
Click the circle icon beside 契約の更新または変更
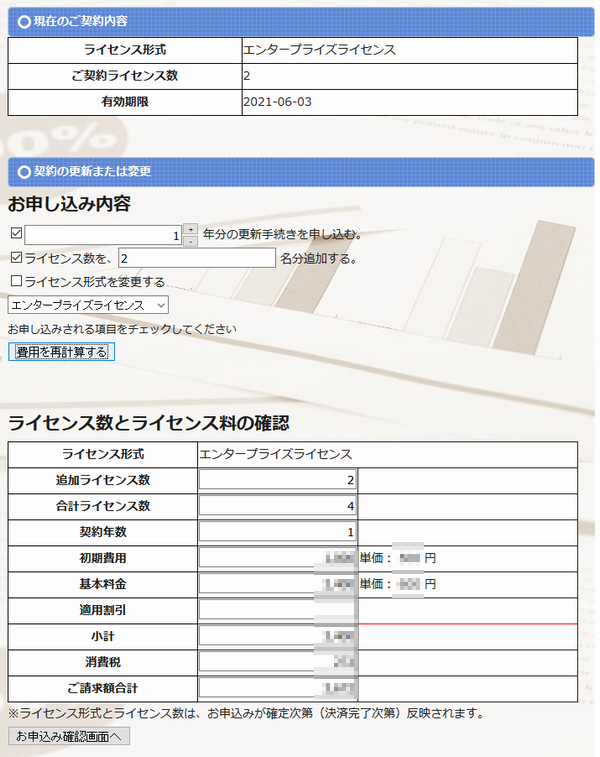[24, 171]
